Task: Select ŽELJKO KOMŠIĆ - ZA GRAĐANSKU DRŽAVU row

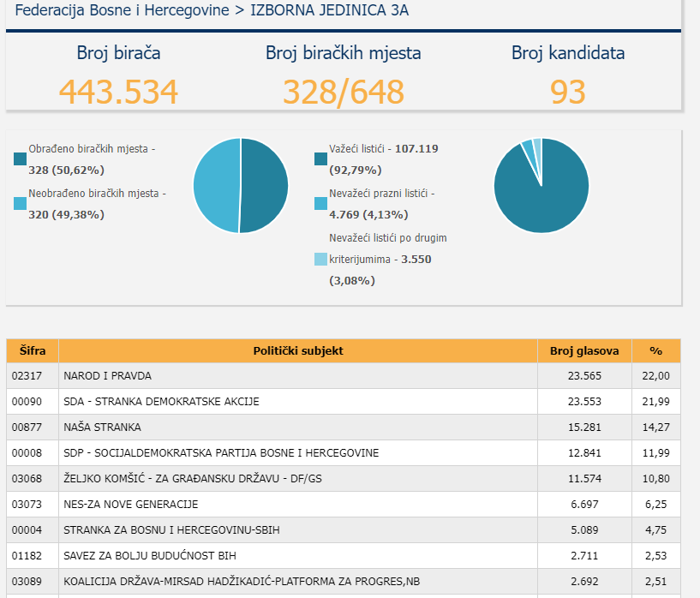Action: 344,478
